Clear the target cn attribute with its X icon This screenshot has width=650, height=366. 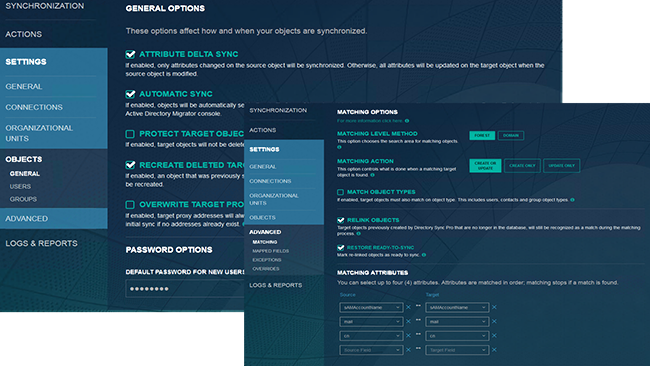click(x=494, y=335)
